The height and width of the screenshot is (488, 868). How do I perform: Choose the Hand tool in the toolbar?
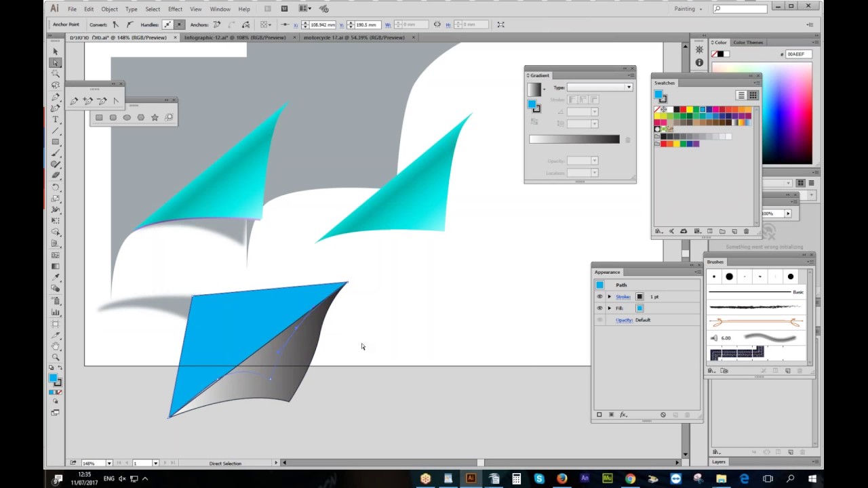[x=56, y=346]
